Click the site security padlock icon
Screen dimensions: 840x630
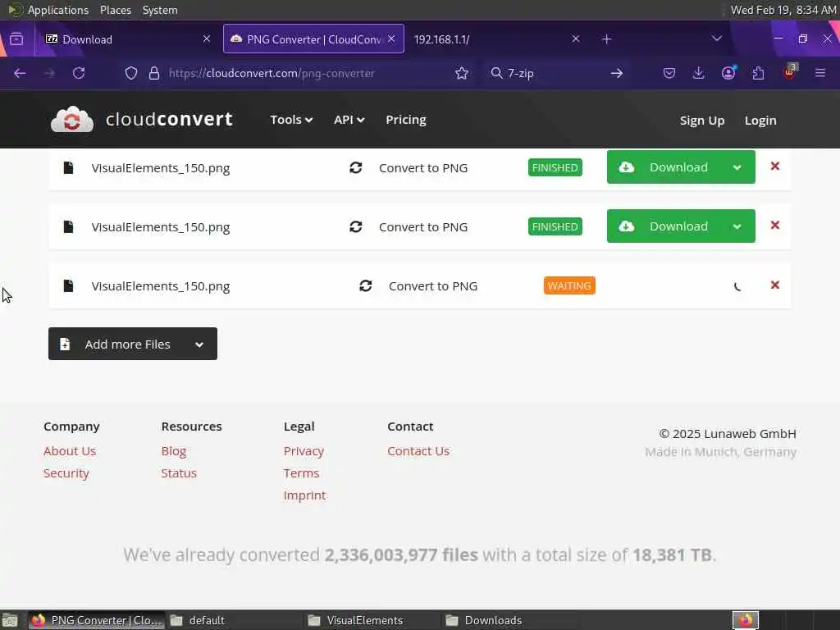pyautogui.click(x=154, y=73)
